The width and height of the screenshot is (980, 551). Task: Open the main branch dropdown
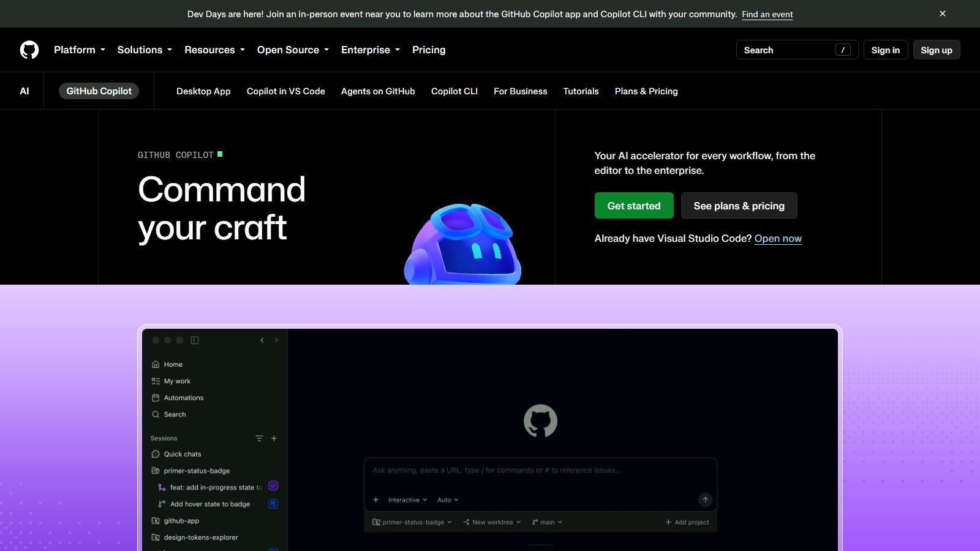(x=547, y=522)
